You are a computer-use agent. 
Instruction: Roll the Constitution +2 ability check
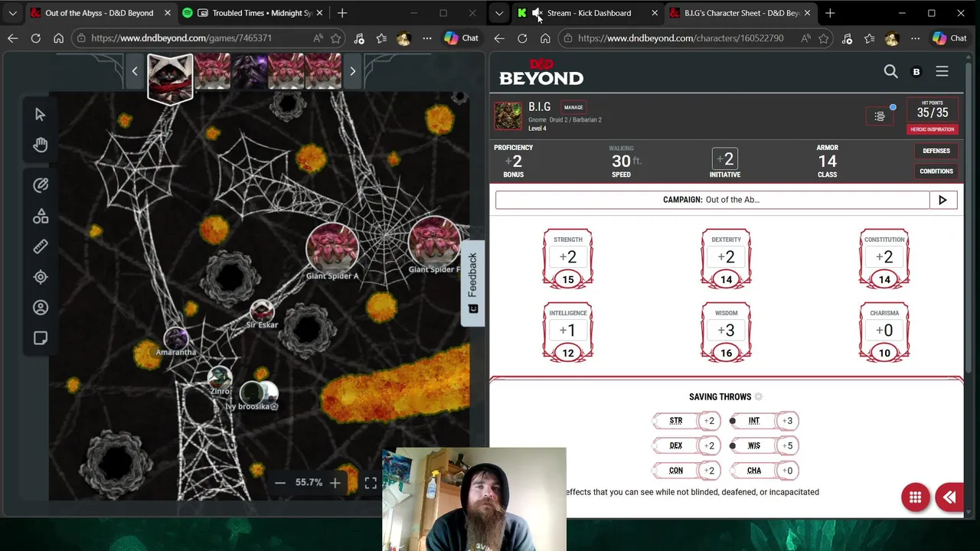click(884, 257)
